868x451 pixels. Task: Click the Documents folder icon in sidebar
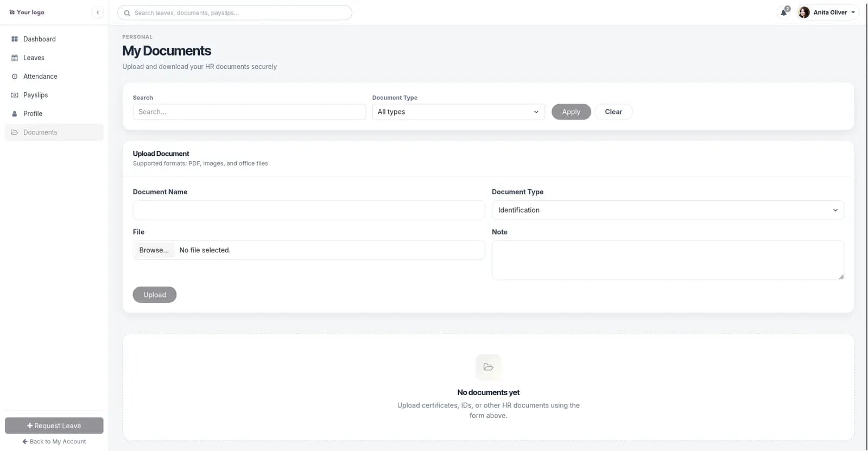[15, 132]
